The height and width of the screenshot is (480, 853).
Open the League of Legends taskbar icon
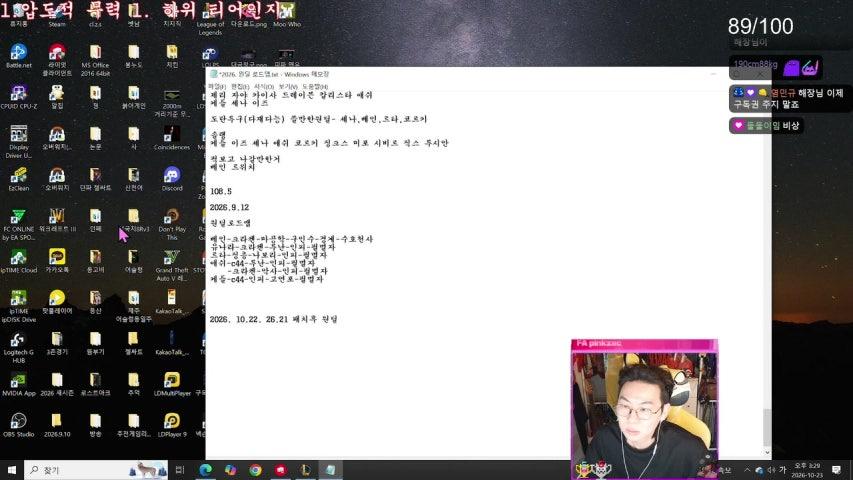pyautogui.click(x=305, y=470)
